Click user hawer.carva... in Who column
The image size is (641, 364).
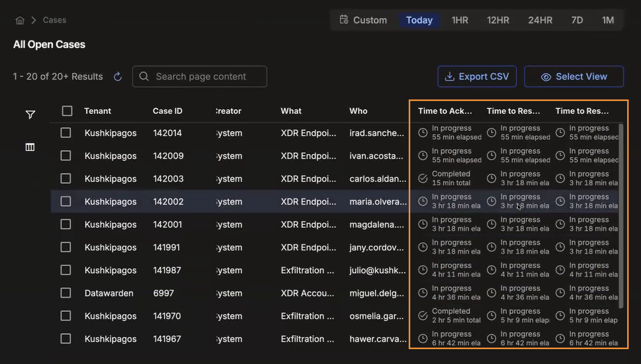coord(377,339)
